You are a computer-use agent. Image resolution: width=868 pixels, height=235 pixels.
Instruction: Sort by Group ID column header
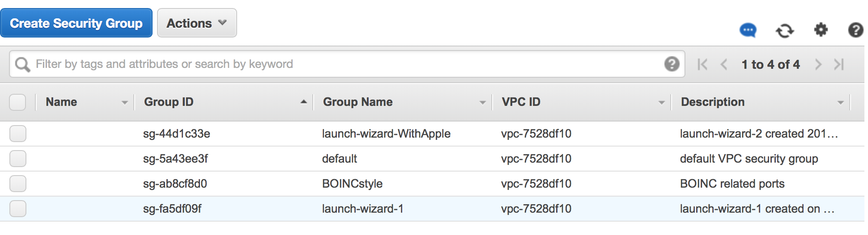click(169, 102)
